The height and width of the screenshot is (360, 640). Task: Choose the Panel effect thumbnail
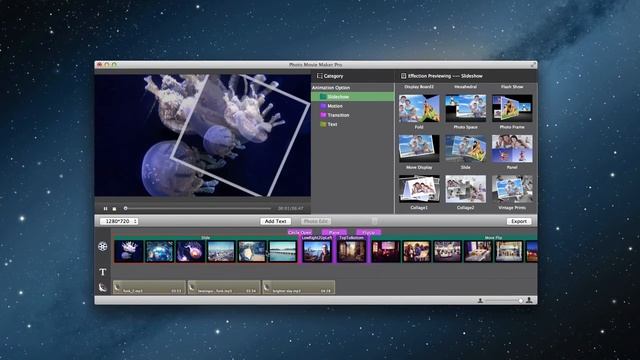point(512,149)
